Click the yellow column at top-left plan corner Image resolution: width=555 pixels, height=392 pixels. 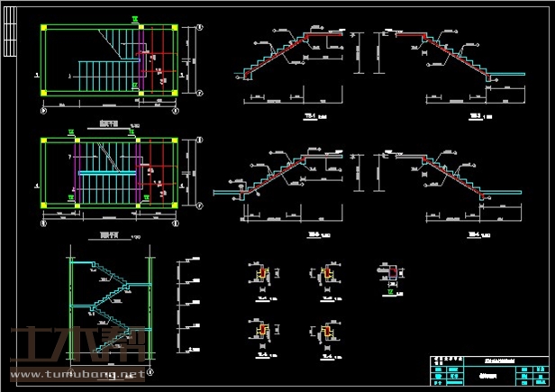pyautogui.click(x=44, y=28)
